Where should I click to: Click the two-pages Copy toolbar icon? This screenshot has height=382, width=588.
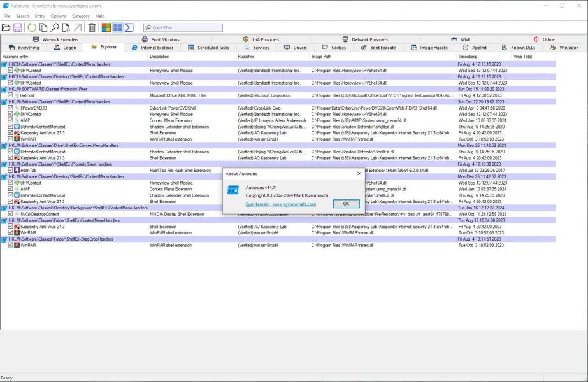click(43, 27)
